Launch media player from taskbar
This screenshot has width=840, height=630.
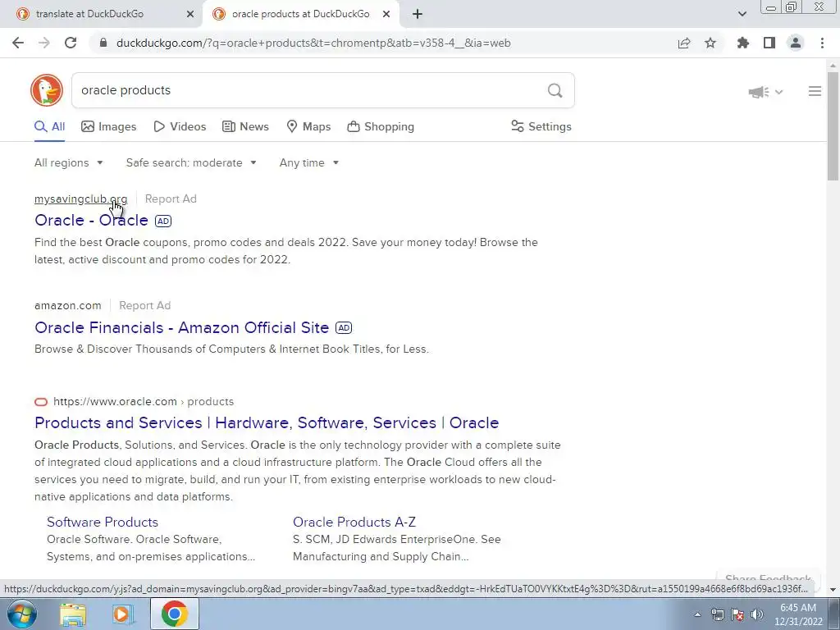(124, 614)
